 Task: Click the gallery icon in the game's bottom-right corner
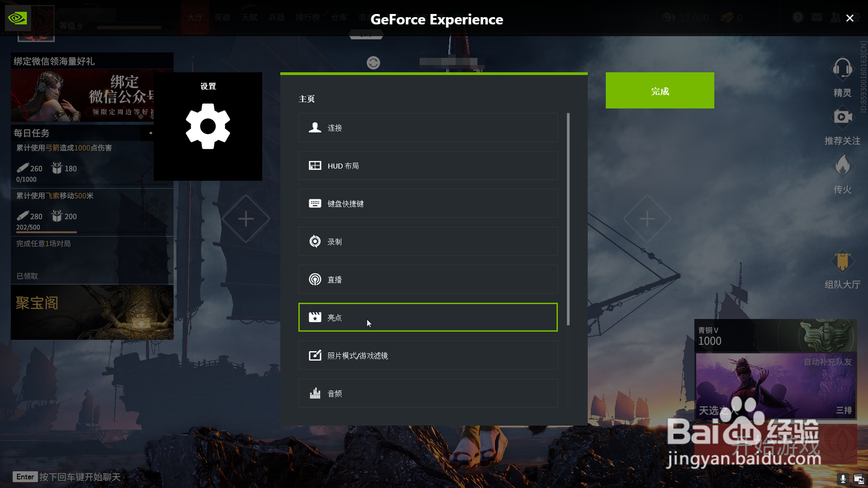coord(859,479)
